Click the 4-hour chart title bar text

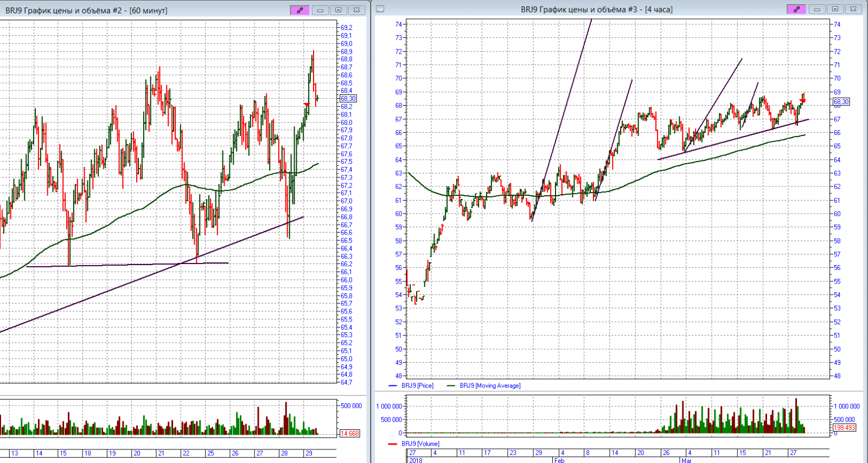coord(597,10)
